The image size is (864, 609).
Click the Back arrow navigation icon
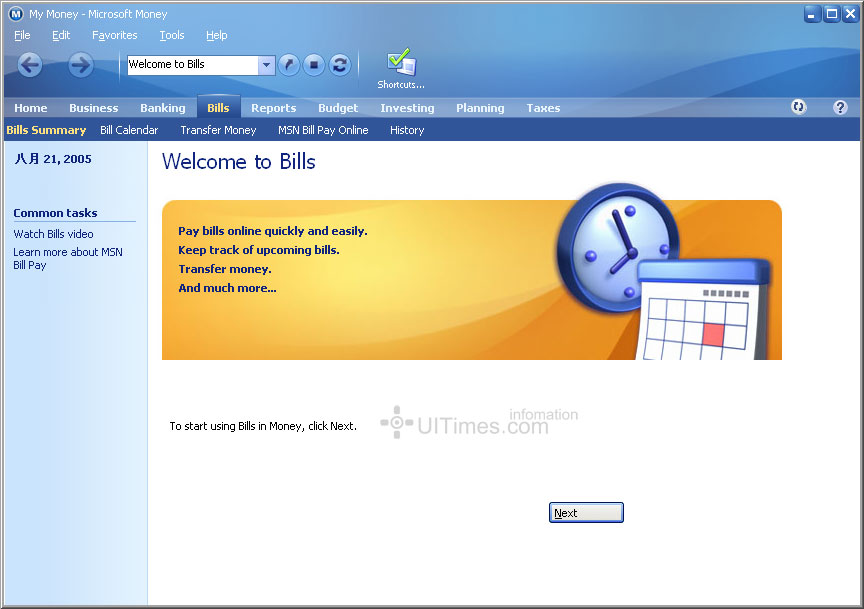tap(30, 65)
